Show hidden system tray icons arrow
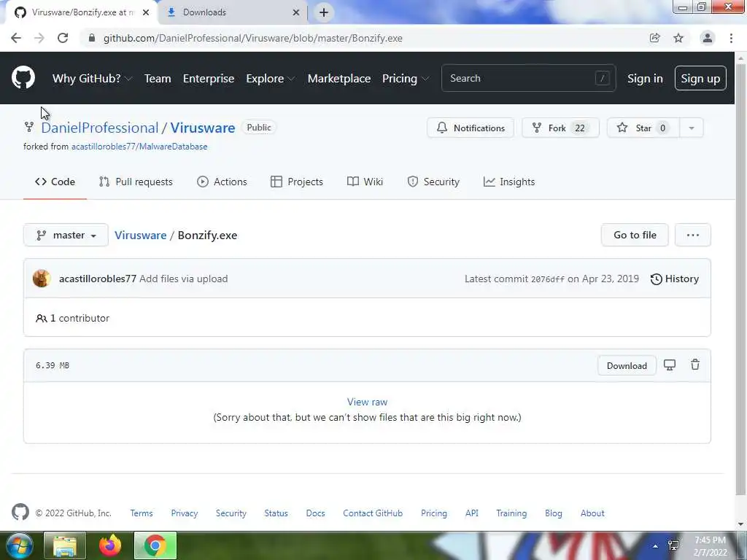This screenshot has height=560, width=747. [656, 546]
